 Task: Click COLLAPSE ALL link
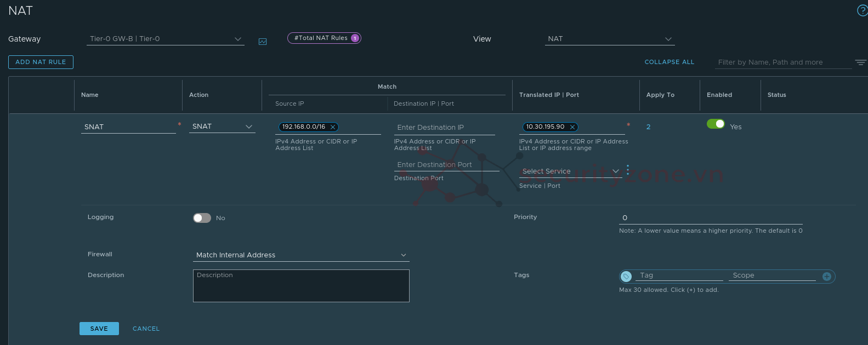click(x=669, y=62)
